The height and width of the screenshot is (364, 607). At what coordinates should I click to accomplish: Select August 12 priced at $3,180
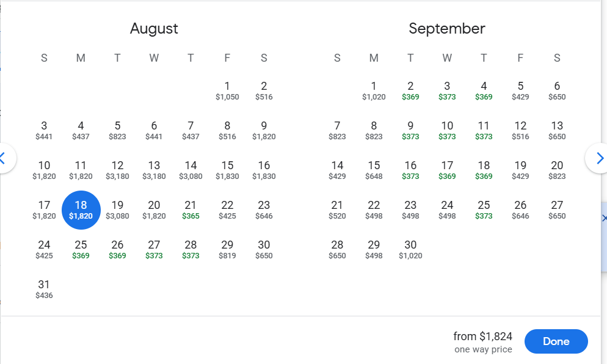[x=117, y=170]
